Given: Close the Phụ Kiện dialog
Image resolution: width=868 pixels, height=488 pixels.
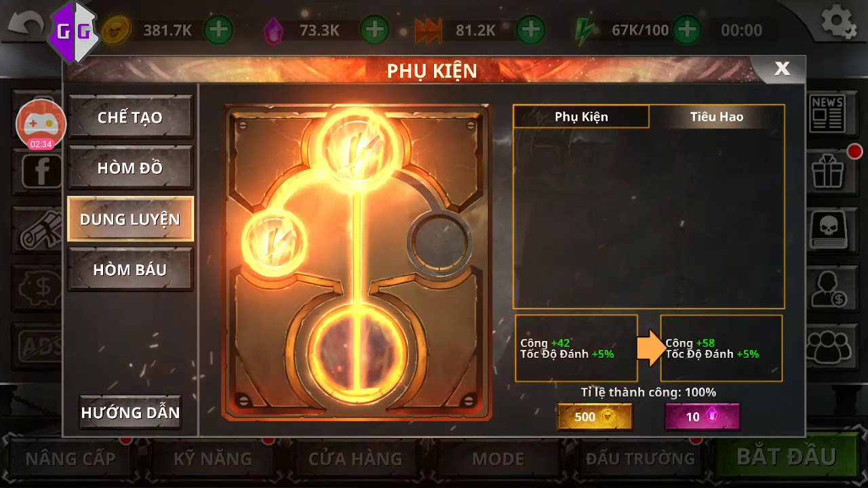Looking at the screenshot, I should pos(783,68).
